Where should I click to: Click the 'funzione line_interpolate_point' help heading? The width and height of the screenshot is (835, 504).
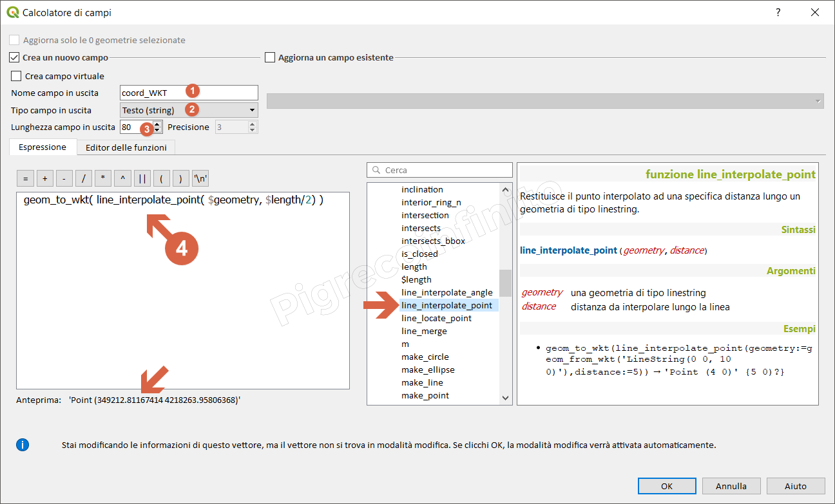tap(731, 174)
